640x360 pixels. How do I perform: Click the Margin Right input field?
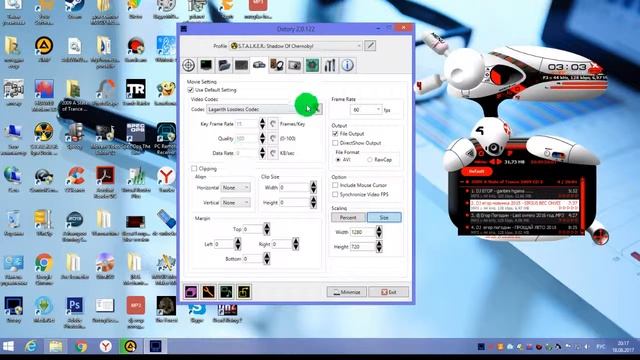282,244
